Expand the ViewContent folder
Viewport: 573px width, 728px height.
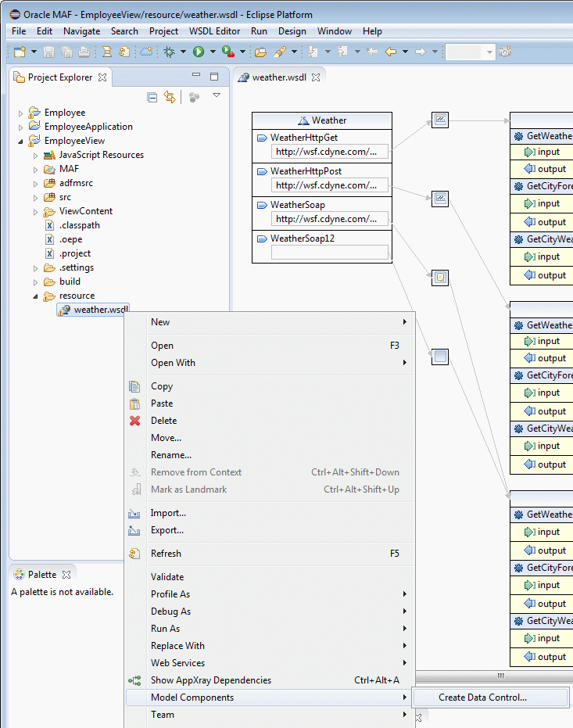click(x=36, y=212)
